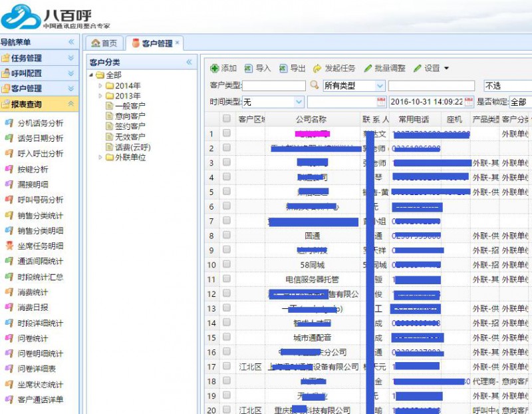Select 签约客户 in the customer category tree
The width and height of the screenshot is (532, 414).
pyautogui.click(x=130, y=126)
